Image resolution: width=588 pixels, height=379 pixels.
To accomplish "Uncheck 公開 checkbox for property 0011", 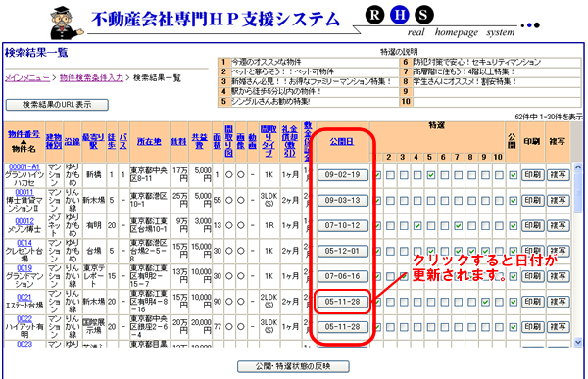I will coord(514,201).
